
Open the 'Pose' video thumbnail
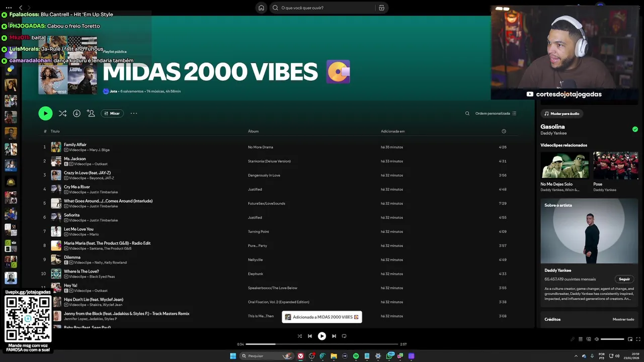coord(616,165)
